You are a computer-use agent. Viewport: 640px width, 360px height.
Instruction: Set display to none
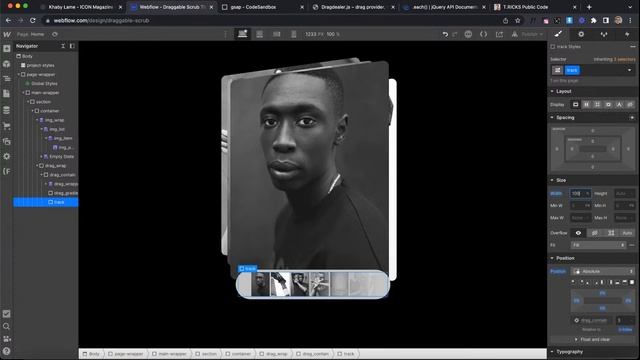click(630, 104)
